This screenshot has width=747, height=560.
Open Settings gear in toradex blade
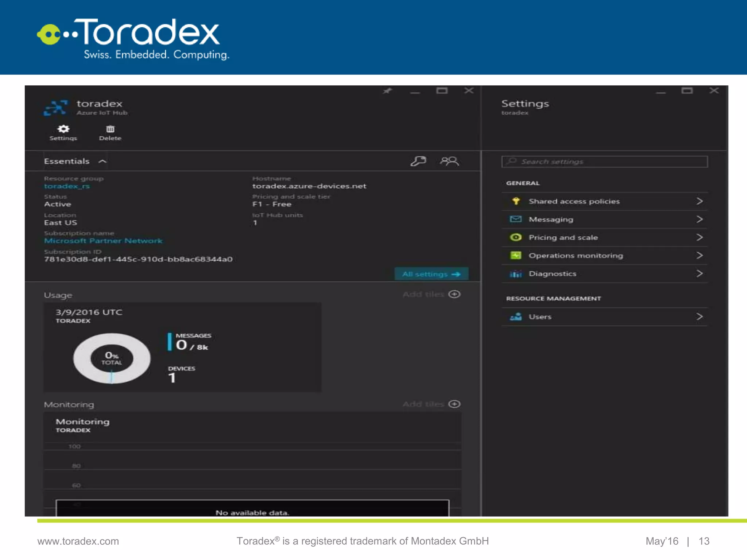[63, 133]
